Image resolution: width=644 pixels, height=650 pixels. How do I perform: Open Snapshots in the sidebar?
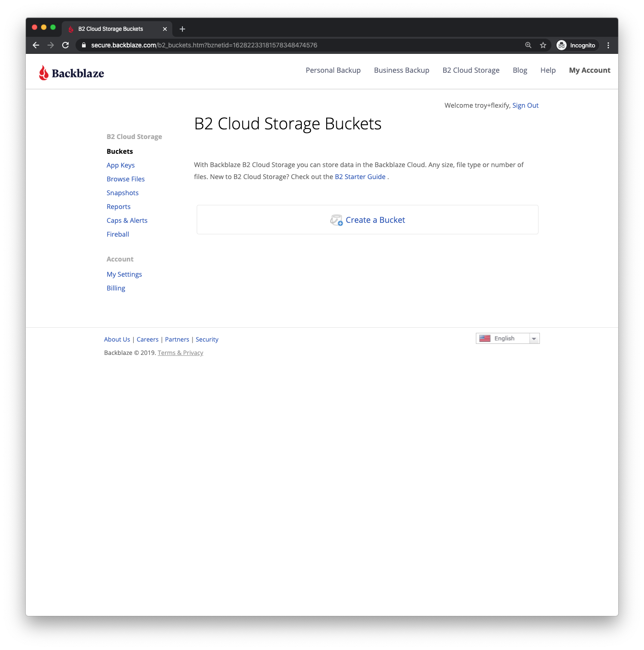click(123, 193)
